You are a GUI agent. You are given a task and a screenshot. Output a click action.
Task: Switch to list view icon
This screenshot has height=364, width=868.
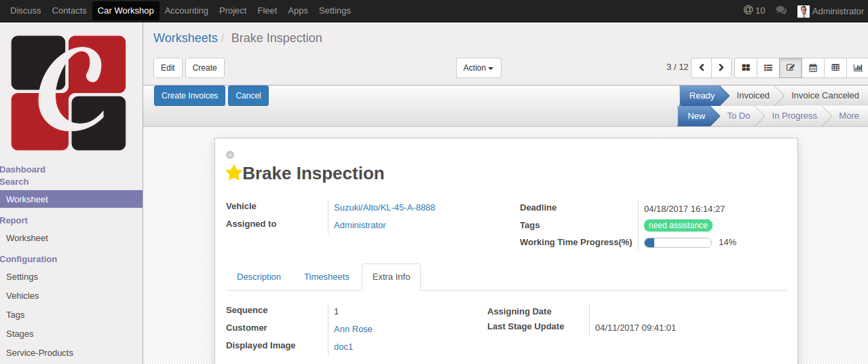768,68
